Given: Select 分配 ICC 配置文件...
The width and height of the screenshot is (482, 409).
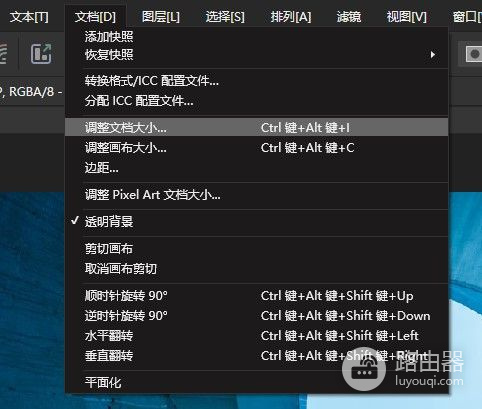Looking at the screenshot, I should coord(256,100).
